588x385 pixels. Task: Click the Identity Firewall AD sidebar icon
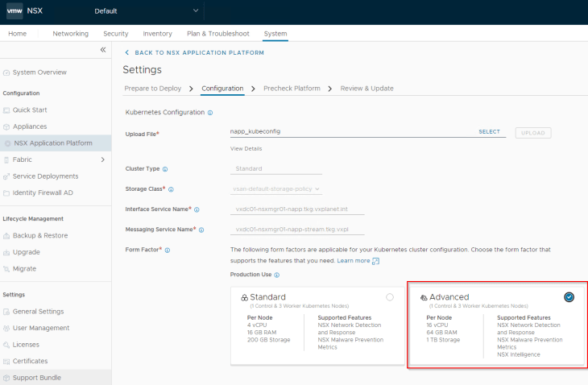pyautogui.click(x=6, y=193)
